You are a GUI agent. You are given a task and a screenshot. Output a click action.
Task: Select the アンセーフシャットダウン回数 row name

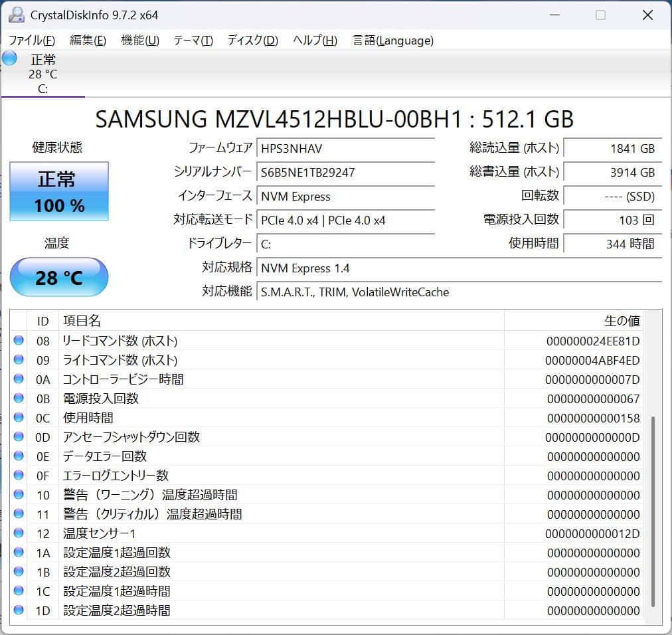pyautogui.click(x=131, y=437)
